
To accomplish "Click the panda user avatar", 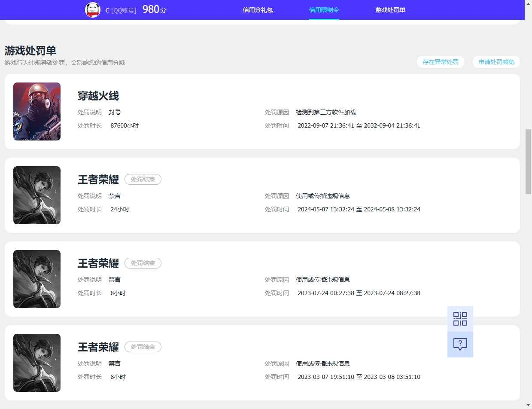I will 93,9.
